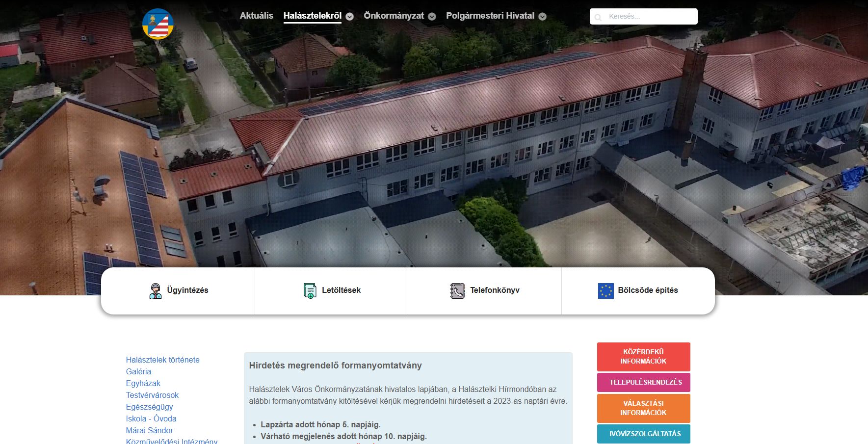The height and width of the screenshot is (444, 868).
Task: Click the Hirdetés megrendelő formanyomtatvány heading
Action: point(335,366)
